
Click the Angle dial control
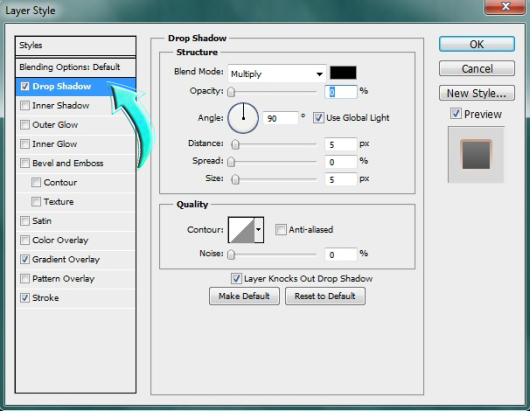[243, 118]
